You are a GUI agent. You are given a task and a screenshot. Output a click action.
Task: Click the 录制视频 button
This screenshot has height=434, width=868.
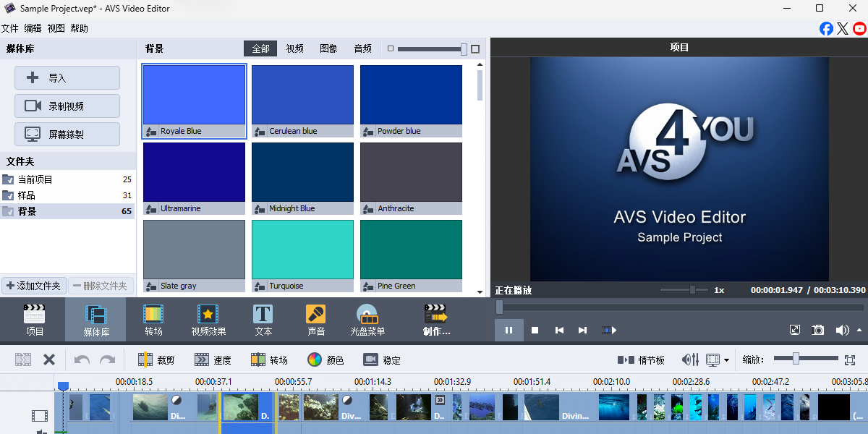click(67, 106)
